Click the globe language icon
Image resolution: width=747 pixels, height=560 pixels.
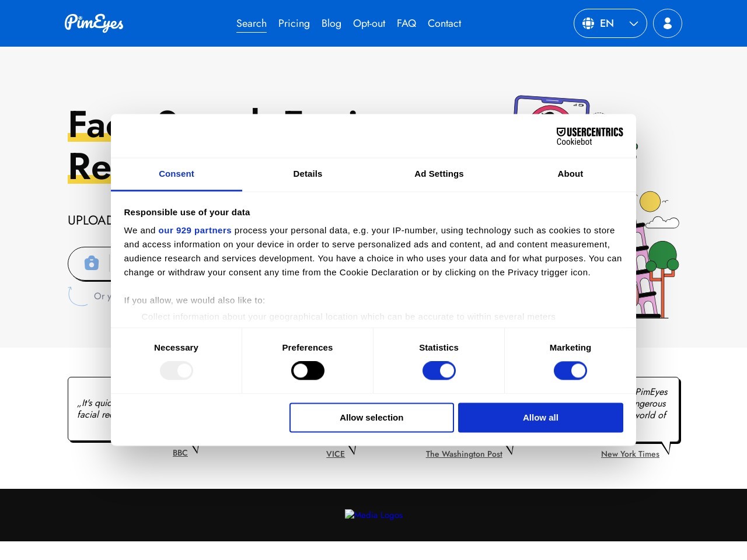click(588, 23)
